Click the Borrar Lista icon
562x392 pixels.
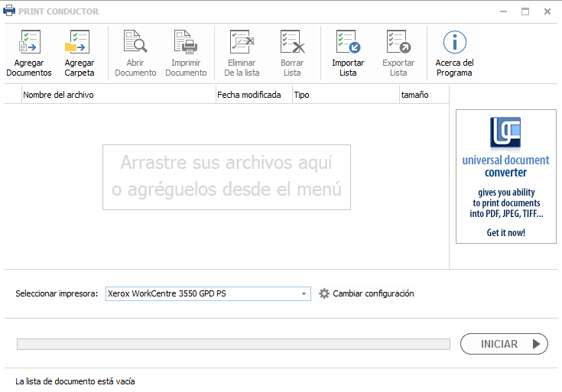292,43
